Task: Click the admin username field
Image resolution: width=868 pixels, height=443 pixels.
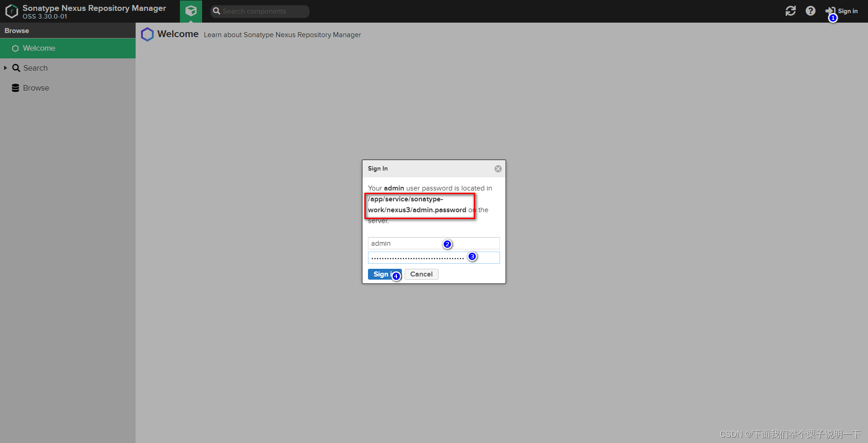Action: [x=434, y=243]
